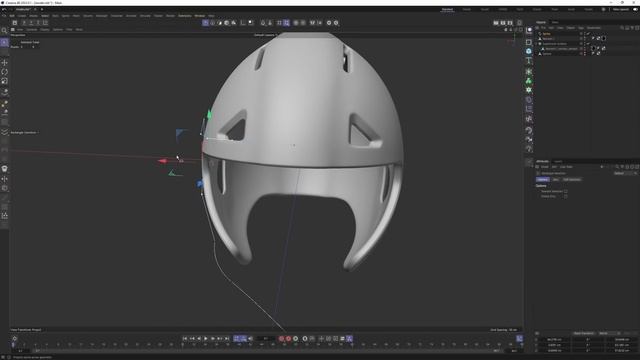Open the Default dropdown in Attributes
Image resolution: width=640 pixels, height=360 pixels.
[x=625, y=173]
